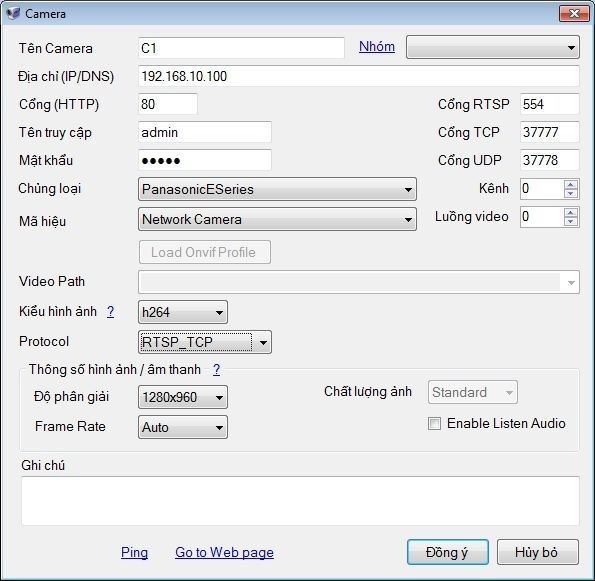The image size is (595, 581).
Task: Select the h264 image type dropdown
Action: coord(183,312)
